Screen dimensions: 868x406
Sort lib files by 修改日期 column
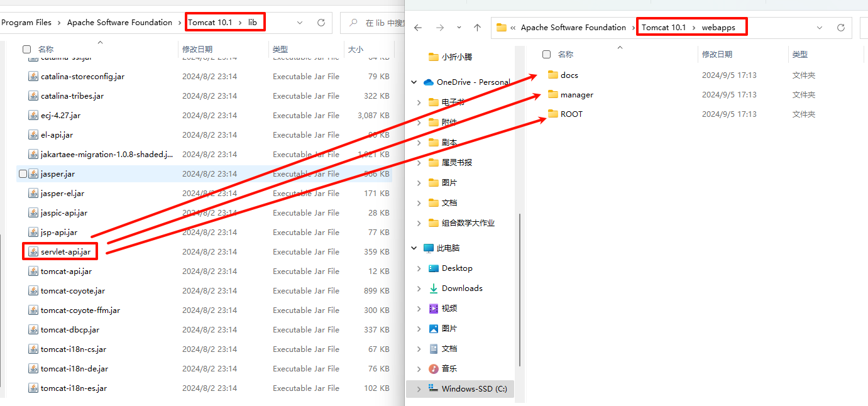[197, 49]
